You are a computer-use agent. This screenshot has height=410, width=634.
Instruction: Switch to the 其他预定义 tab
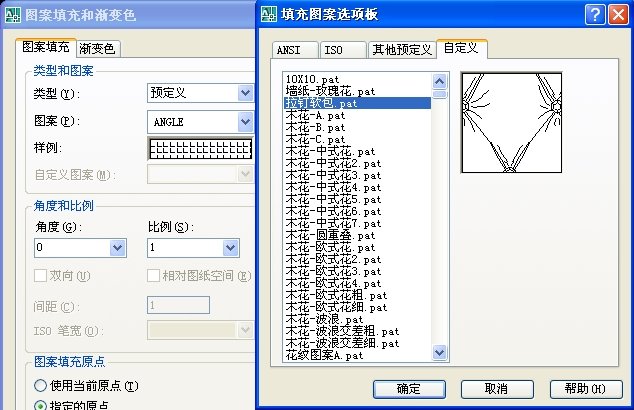[402, 50]
